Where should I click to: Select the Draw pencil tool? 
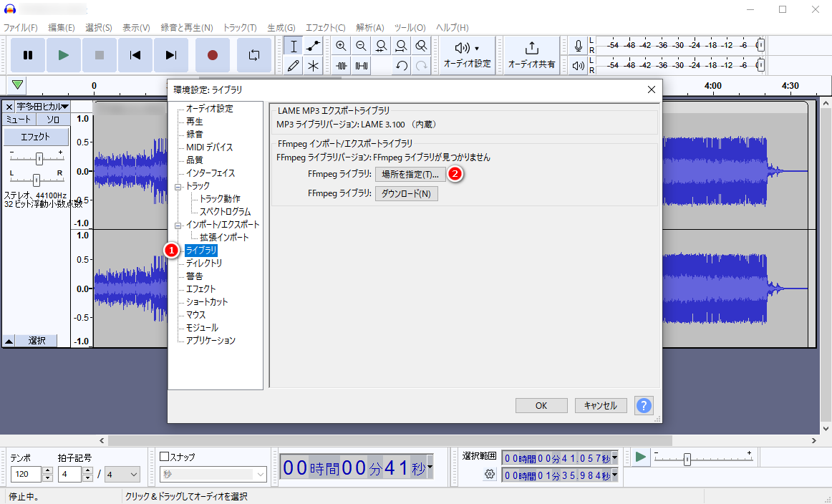294,66
